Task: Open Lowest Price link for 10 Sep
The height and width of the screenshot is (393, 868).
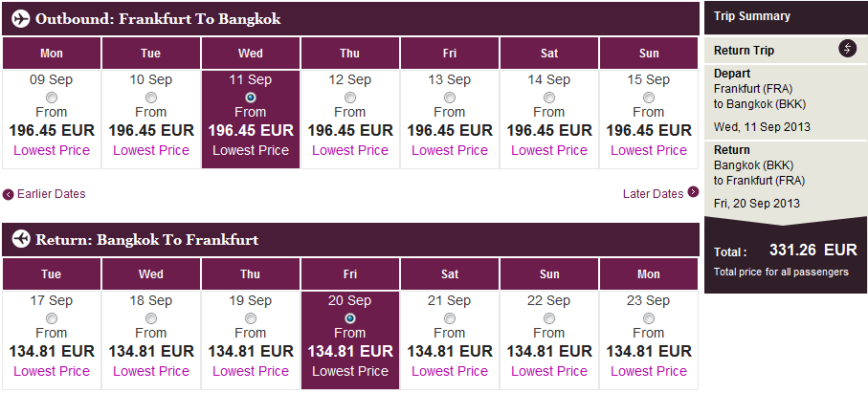Action: (x=151, y=150)
